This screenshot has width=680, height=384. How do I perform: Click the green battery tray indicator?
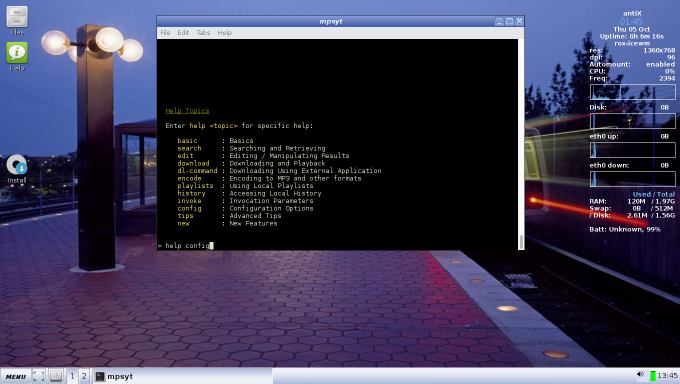click(653, 376)
